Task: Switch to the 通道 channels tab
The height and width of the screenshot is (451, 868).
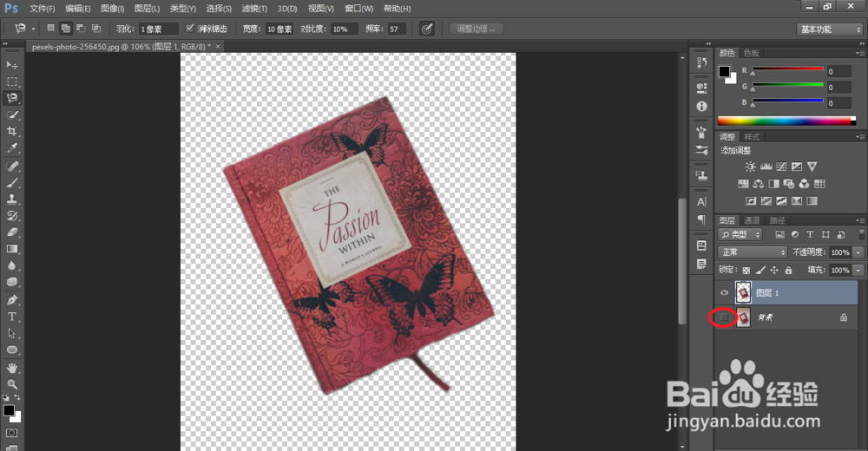Action: pos(751,220)
